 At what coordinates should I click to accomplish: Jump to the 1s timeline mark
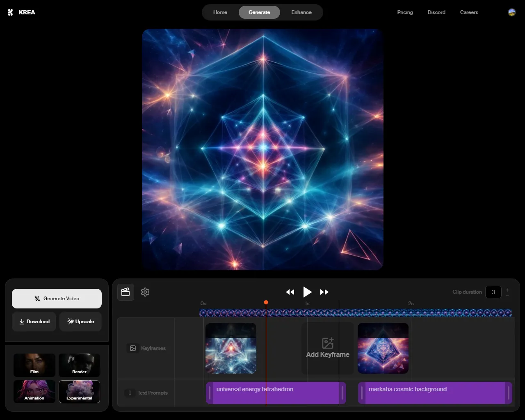(307, 304)
